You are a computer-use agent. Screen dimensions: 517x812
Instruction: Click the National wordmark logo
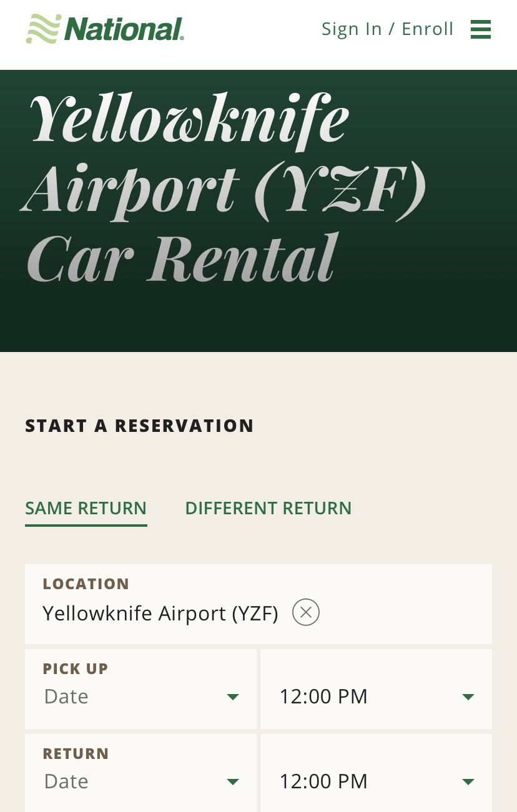coord(124,29)
